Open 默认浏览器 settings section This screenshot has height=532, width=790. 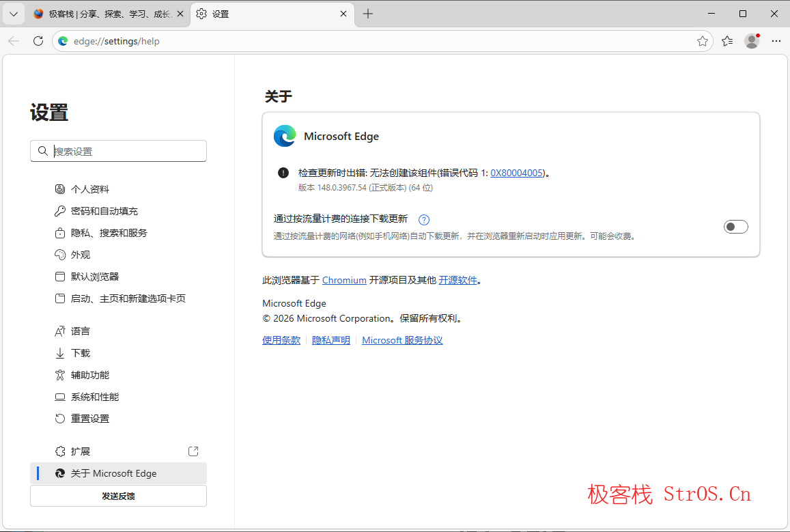118,277
